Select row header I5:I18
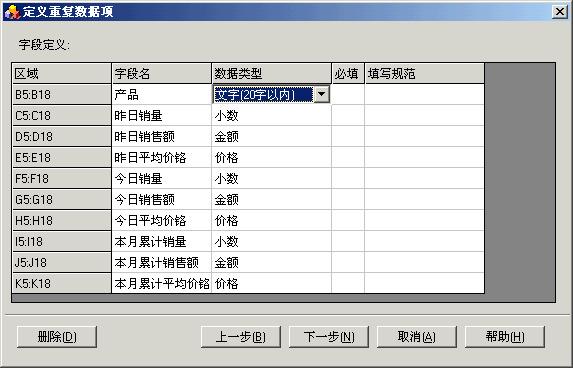 (x=62, y=242)
